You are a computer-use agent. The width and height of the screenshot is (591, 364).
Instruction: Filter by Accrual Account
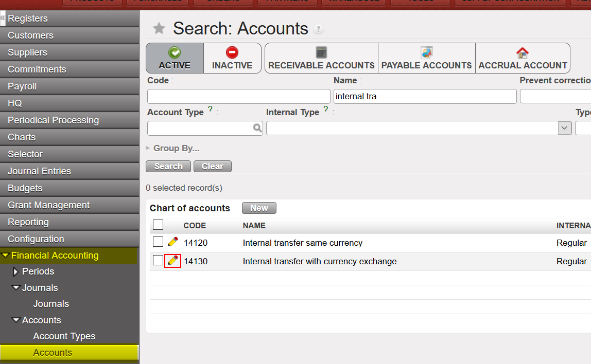(523, 58)
